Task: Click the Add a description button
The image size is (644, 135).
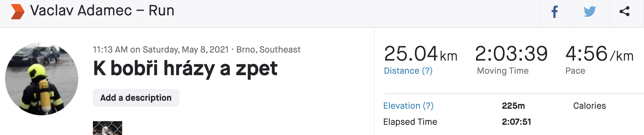Action: click(136, 98)
